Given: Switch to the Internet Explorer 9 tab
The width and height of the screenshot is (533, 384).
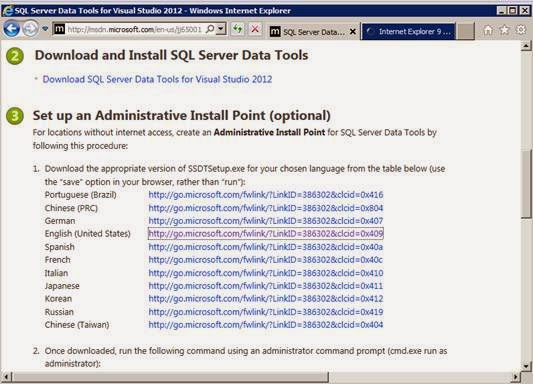Looking at the screenshot, I should pyautogui.click(x=409, y=32).
